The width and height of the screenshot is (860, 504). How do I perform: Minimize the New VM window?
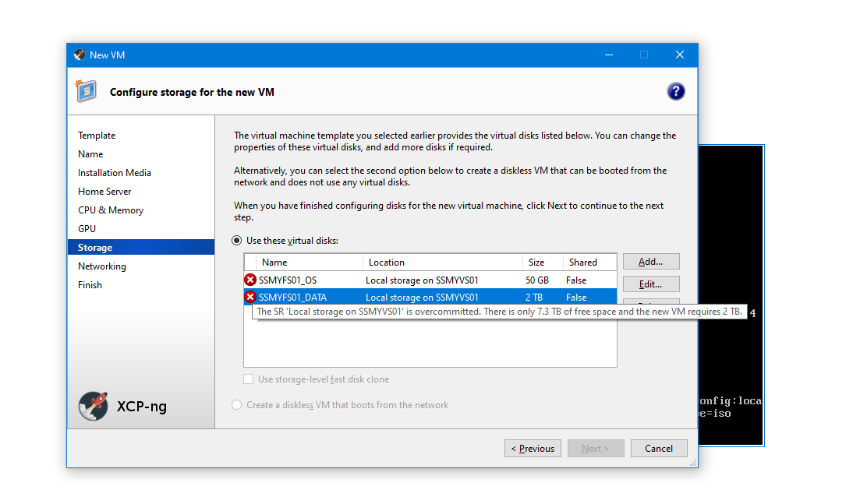coord(609,55)
